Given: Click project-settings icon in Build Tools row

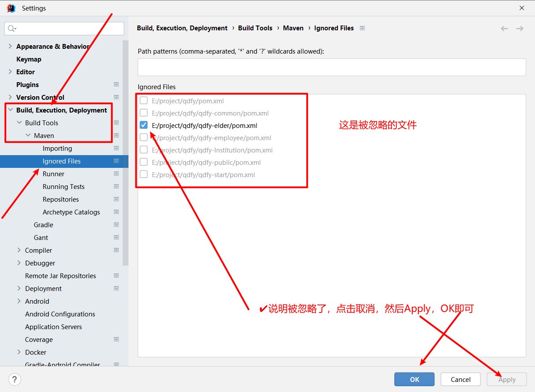Looking at the screenshot, I should point(116,123).
